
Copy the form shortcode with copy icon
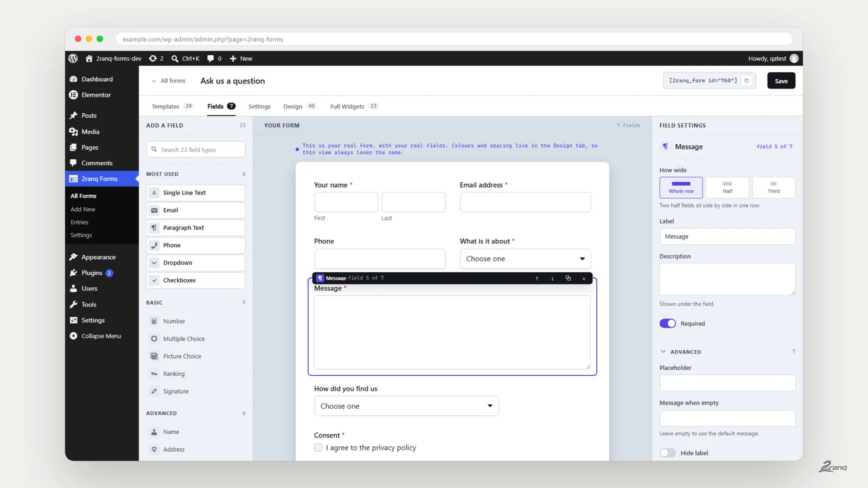747,81
